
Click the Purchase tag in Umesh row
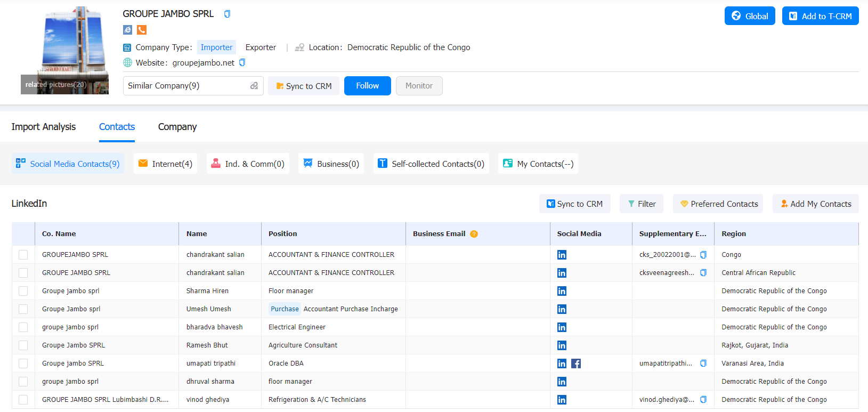pyautogui.click(x=285, y=309)
